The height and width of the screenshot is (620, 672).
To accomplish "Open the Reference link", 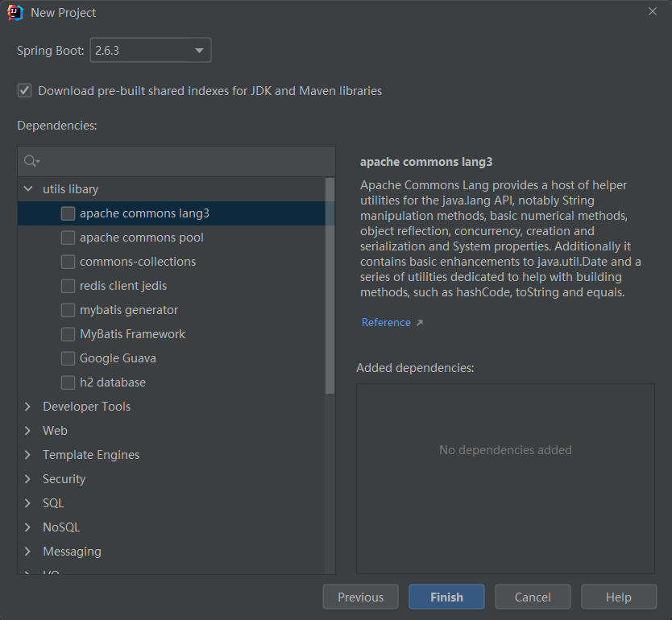I will click(386, 323).
